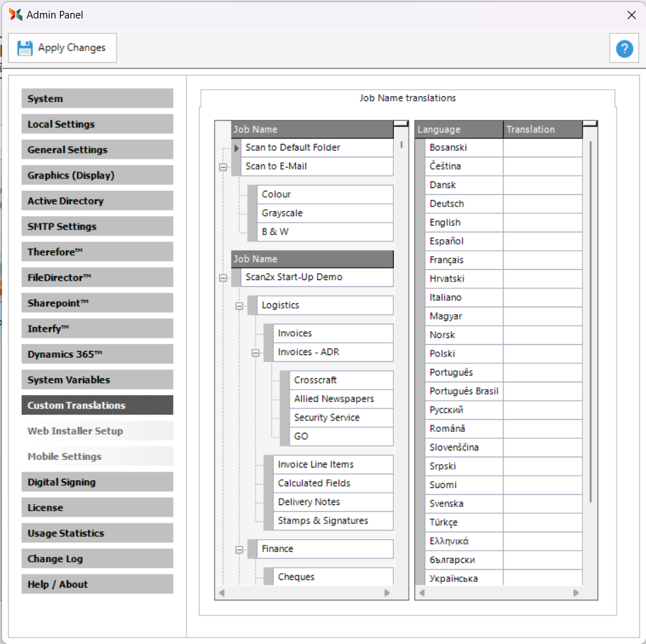This screenshot has width=646, height=644.
Task: Click the language list vertical scrollbar
Action: [x=590, y=320]
